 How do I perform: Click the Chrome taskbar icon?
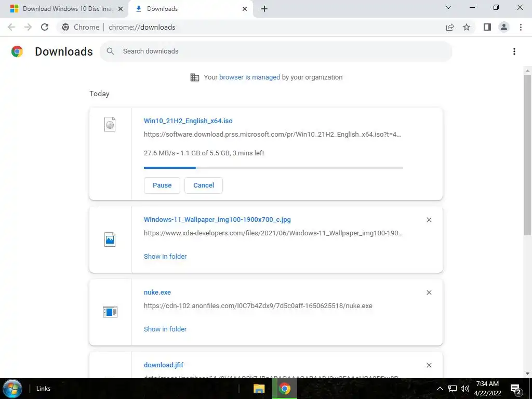pos(285,389)
